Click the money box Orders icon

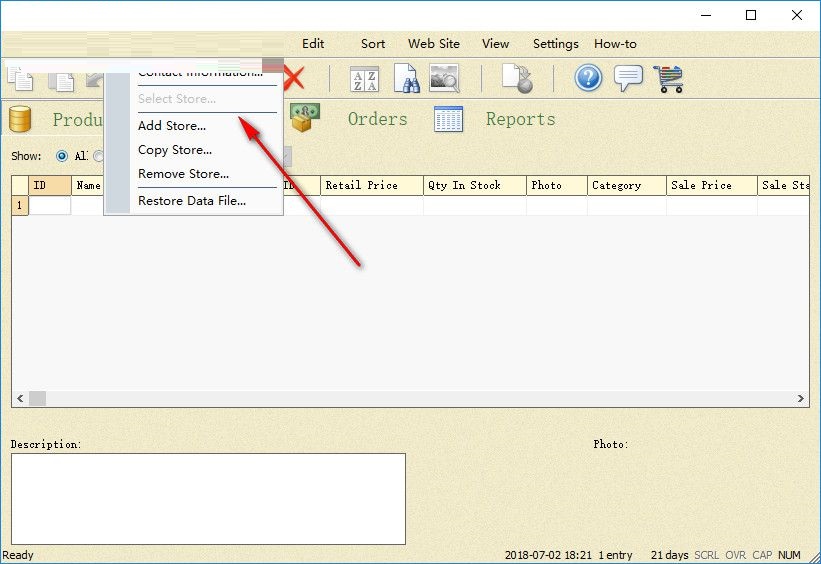click(x=305, y=117)
